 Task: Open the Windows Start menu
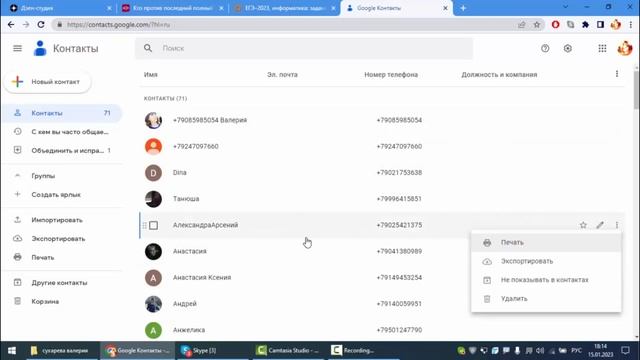[12, 351]
